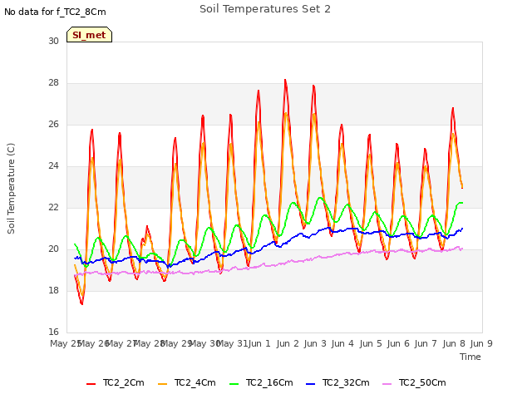
Task: Click the No data for f_TC2_8Cm message
Action: coord(55,12)
